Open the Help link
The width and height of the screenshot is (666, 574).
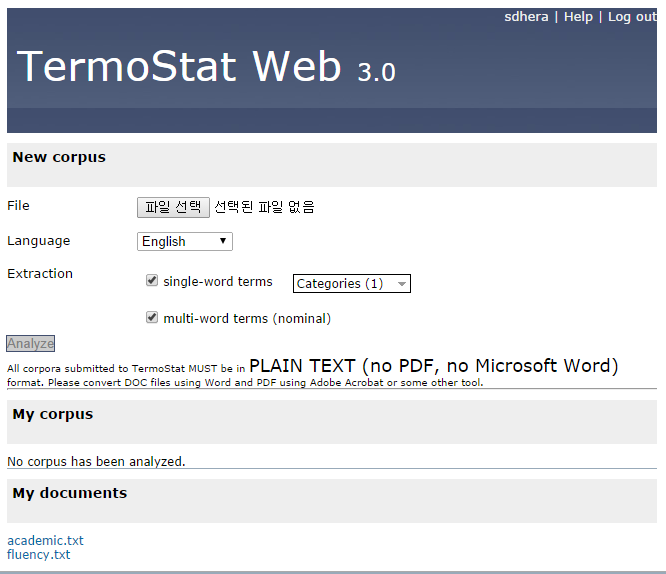(578, 17)
